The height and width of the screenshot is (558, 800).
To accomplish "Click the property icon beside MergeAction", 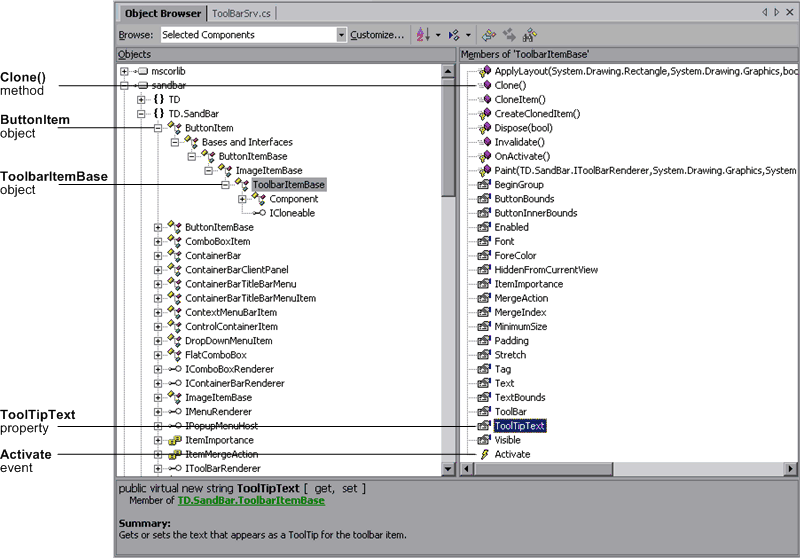I will [484, 298].
